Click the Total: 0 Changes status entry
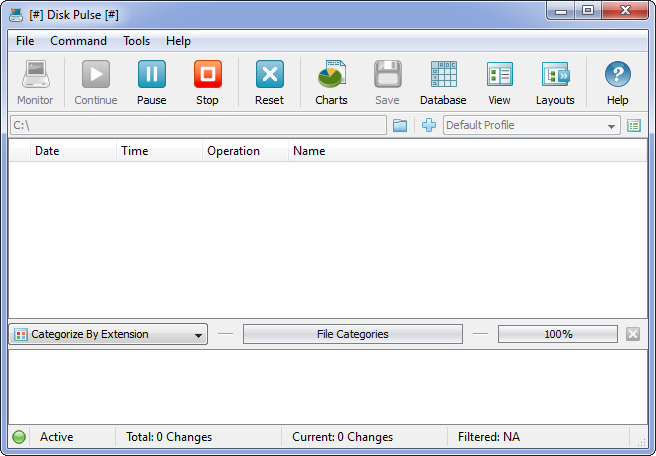 pos(169,437)
